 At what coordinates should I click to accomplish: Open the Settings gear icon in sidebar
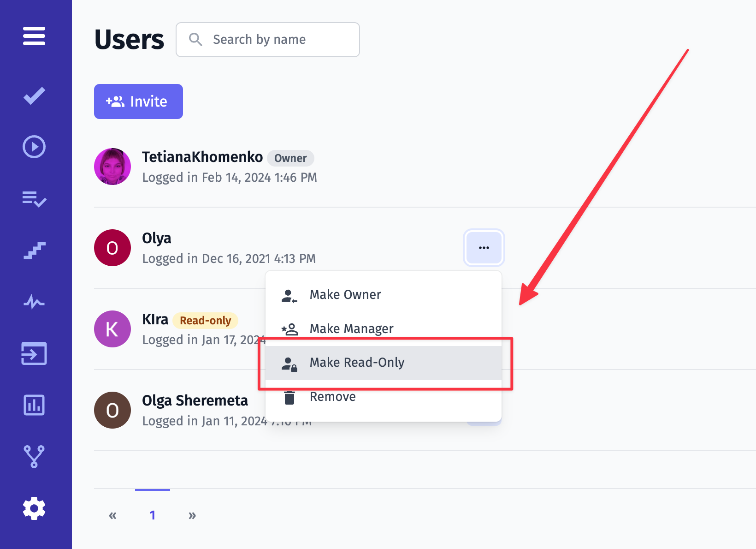34,509
